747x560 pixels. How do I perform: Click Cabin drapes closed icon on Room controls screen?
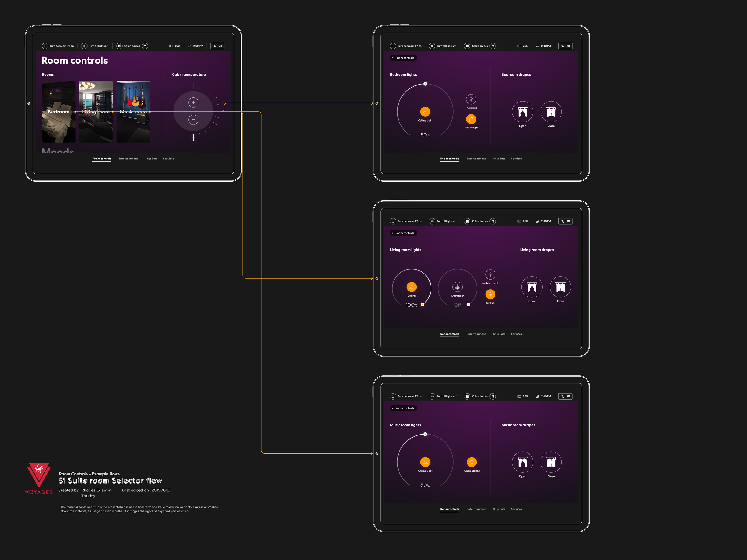coord(119,46)
